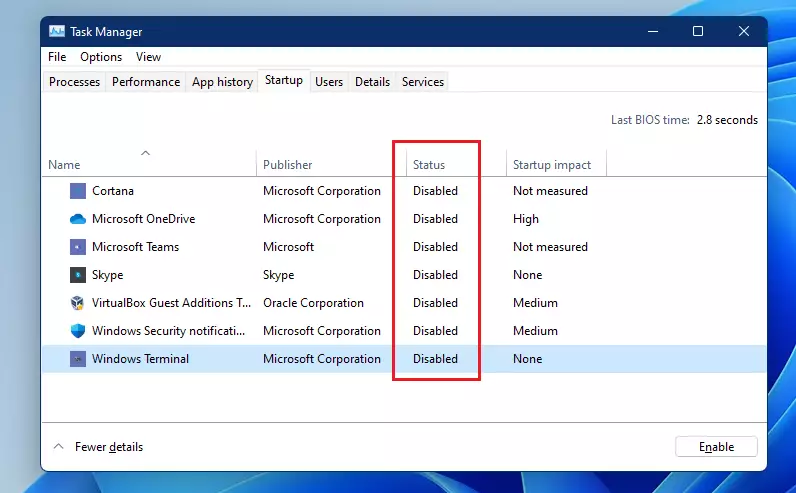Switch to the Performance tab
The height and width of the screenshot is (493, 796).
[x=146, y=82]
